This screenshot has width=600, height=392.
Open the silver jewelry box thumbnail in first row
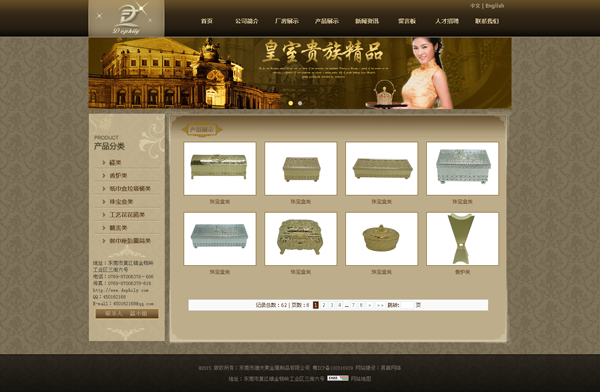pos(463,168)
